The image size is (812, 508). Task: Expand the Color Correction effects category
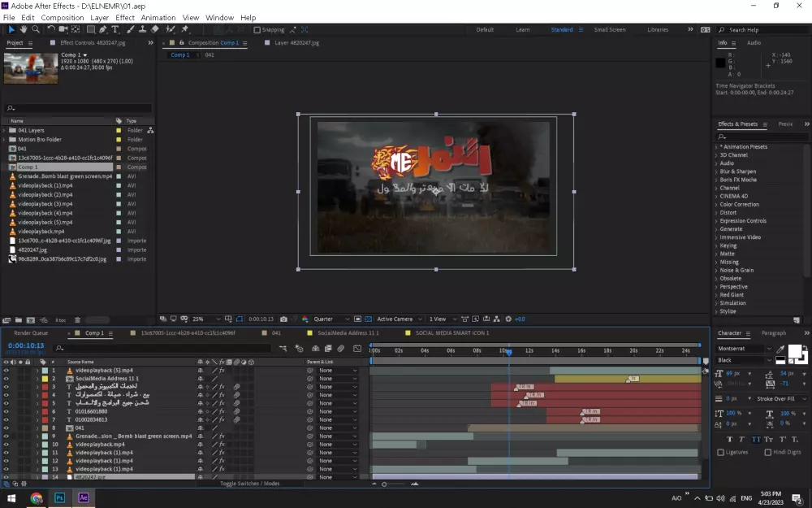coord(740,204)
